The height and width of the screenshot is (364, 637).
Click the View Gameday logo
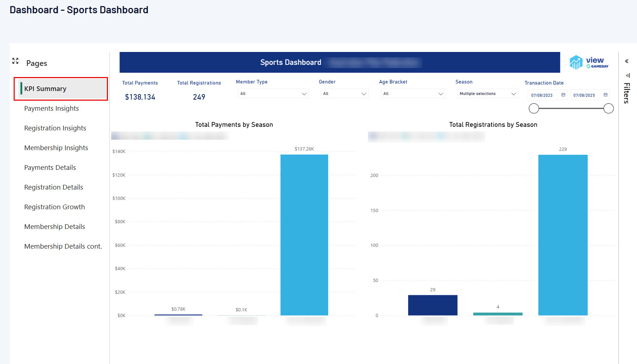[589, 62]
